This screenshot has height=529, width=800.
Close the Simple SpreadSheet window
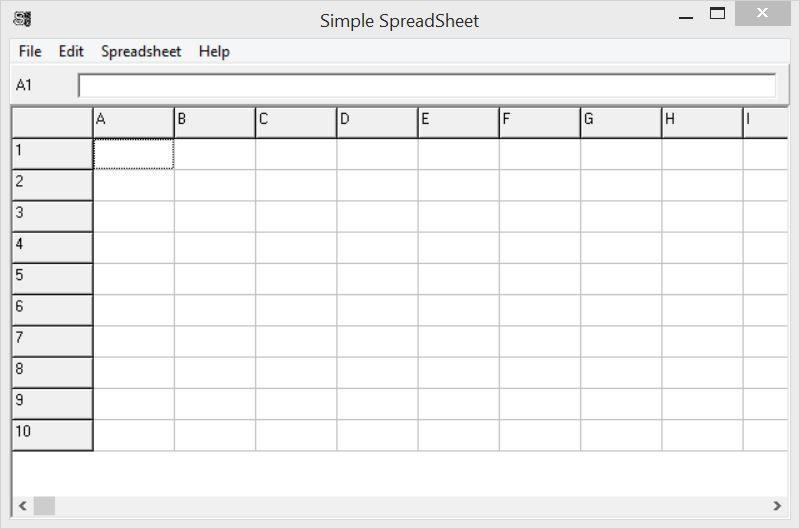(762, 13)
